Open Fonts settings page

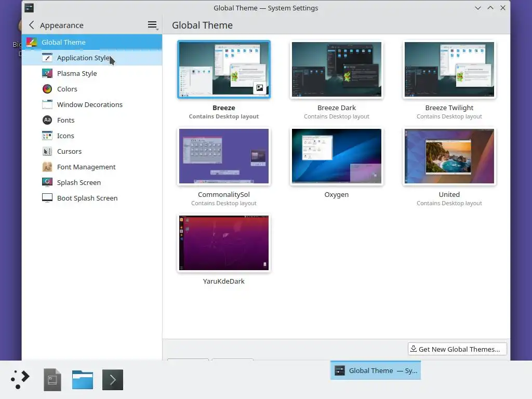(x=92, y=120)
